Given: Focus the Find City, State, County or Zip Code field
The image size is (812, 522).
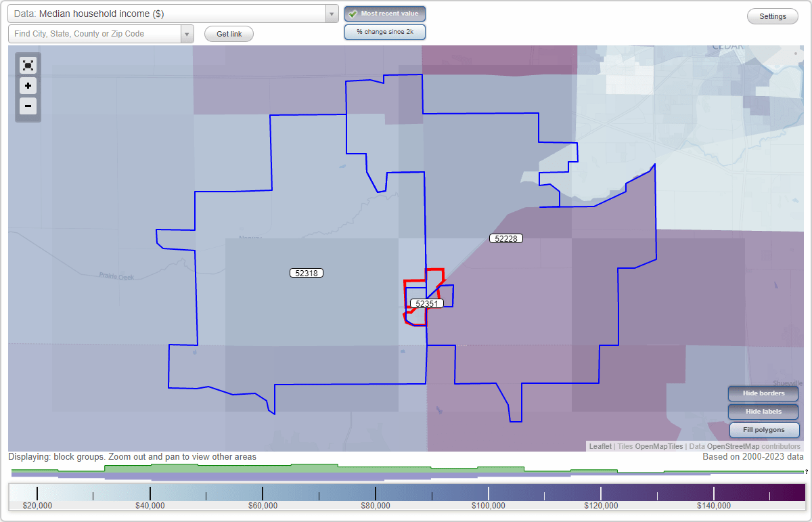Looking at the screenshot, I should coord(95,34).
